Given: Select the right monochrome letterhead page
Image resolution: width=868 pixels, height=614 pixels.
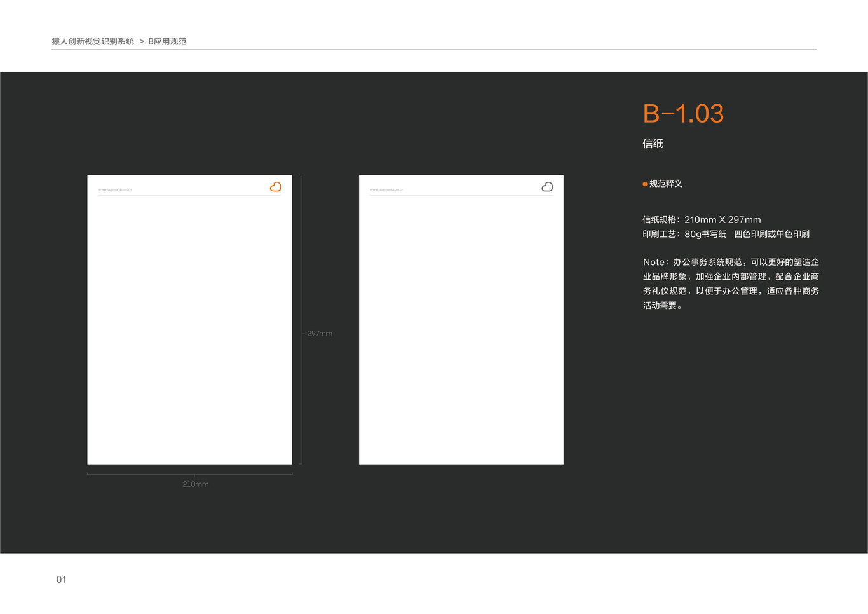Looking at the screenshot, I should point(461,320).
